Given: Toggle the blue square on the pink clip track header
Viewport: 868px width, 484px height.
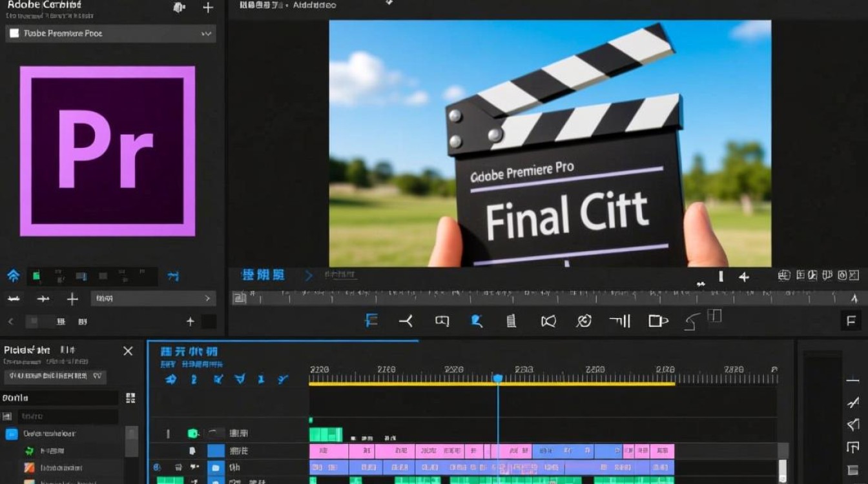Looking at the screenshot, I should click(216, 450).
